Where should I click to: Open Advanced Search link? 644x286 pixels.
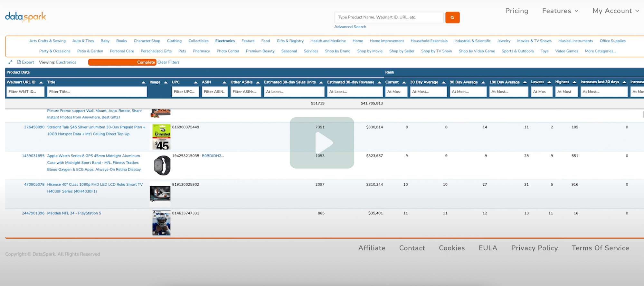(x=350, y=27)
